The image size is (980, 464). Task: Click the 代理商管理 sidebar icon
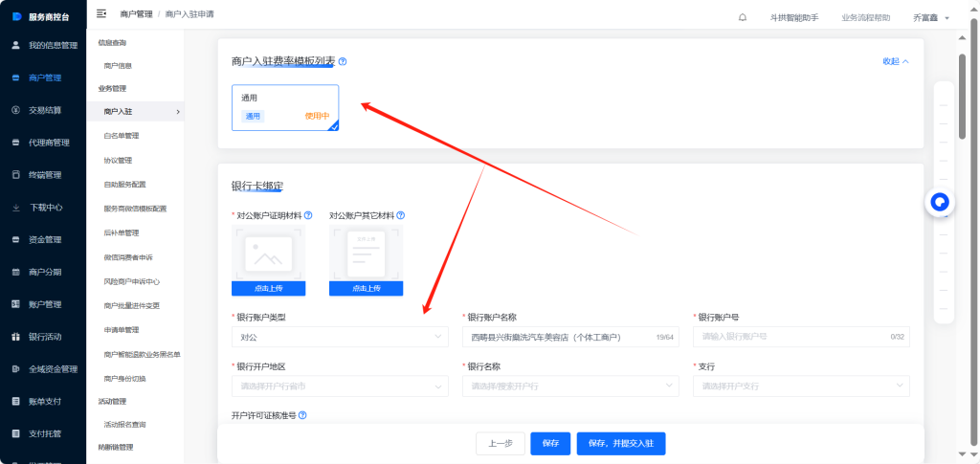tap(16, 143)
